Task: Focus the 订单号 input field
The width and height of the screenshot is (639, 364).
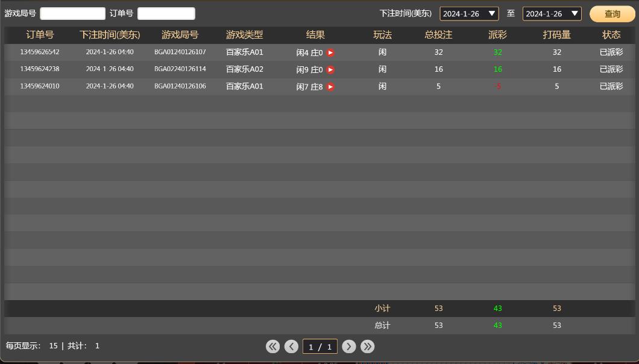Action: (166, 13)
